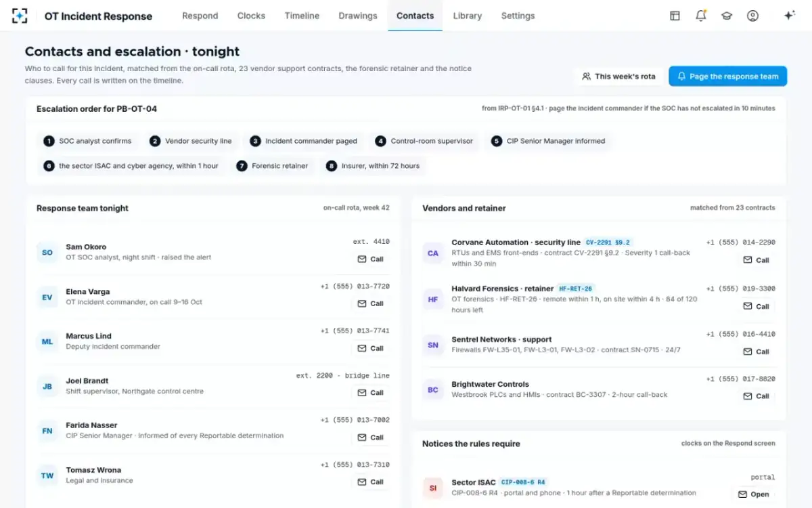This screenshot has height=508, width=812.
Task: Click Sector ISAC's SI avatar
Action: 433,488
